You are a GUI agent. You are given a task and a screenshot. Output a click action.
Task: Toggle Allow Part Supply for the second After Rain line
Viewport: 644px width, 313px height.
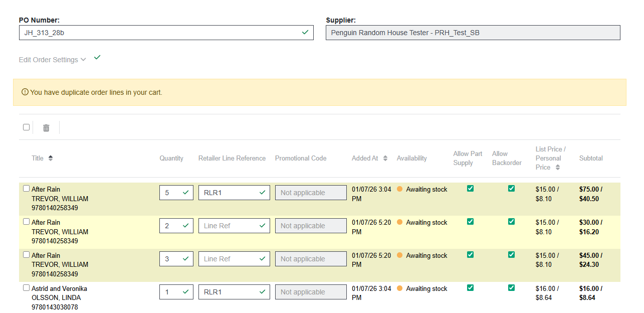(x=470, y=221)
